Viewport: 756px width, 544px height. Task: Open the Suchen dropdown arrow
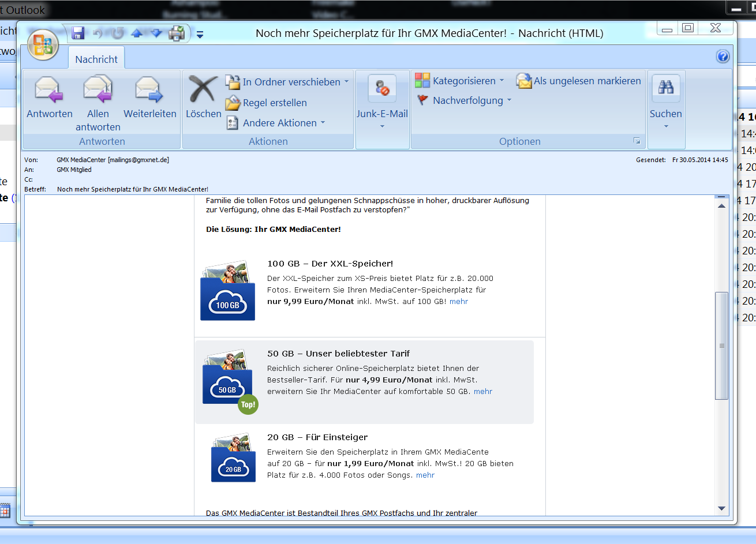pyautogui.click(x=666, y=126)
